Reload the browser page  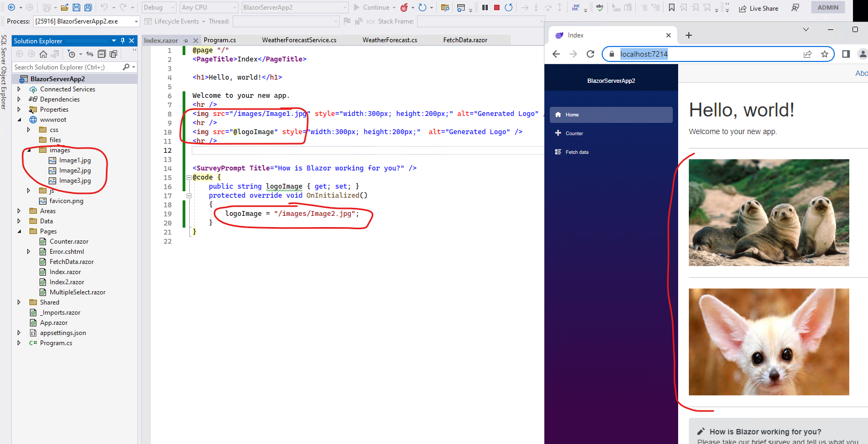[x=590, y=54]
